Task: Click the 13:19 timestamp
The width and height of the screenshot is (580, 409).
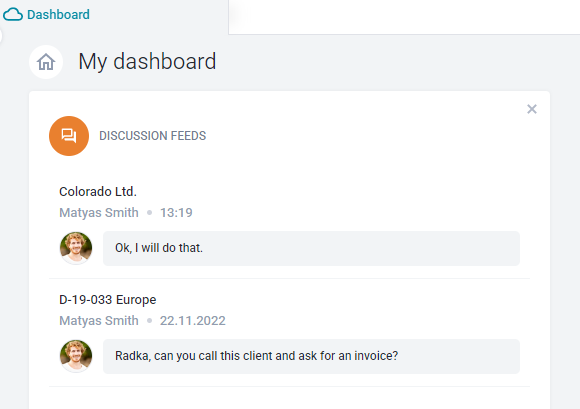Action: tap(176, 213)
